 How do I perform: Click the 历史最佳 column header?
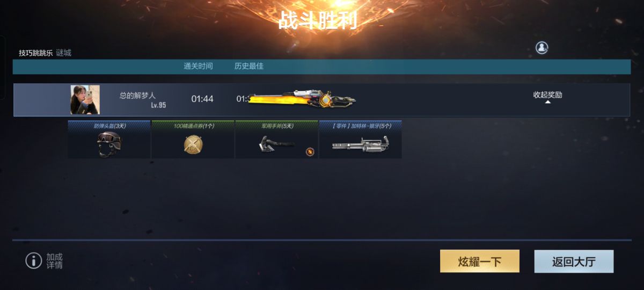click(248, 66)
